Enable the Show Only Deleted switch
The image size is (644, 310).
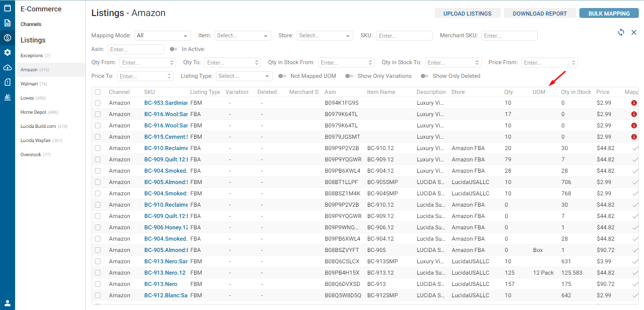[425, 76]
